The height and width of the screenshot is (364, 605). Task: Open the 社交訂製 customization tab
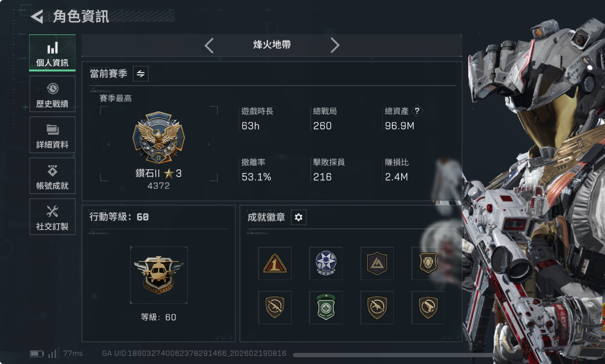(52, 217)
